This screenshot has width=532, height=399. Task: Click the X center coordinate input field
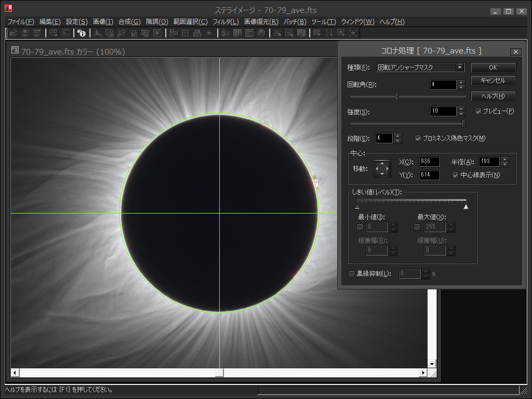[429, 162]
